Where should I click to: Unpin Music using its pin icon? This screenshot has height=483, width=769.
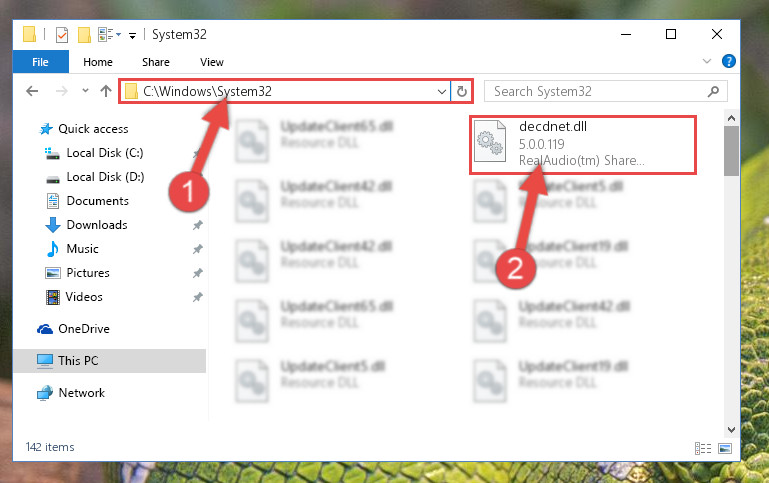coord(198,249)
